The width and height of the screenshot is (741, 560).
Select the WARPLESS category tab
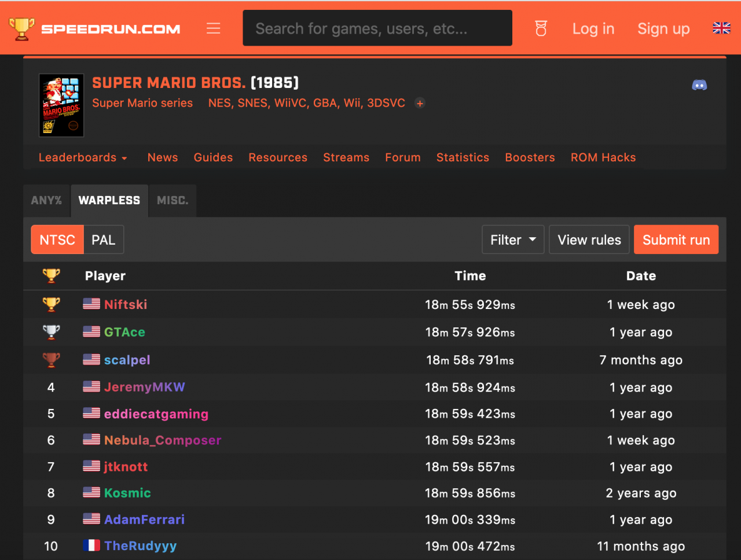[109, 200]
